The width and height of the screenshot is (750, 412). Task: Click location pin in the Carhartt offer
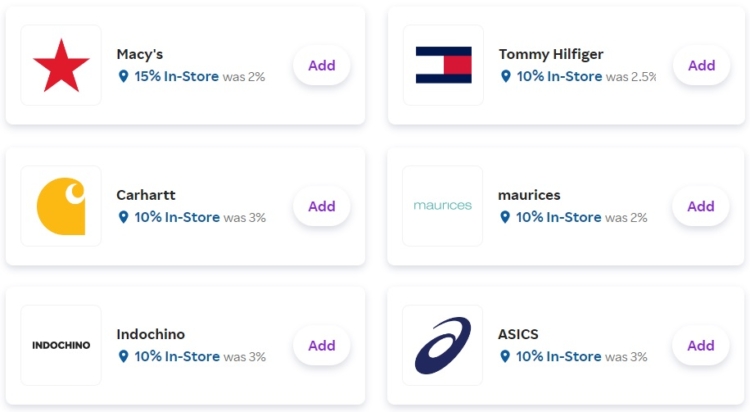[123, 217]
